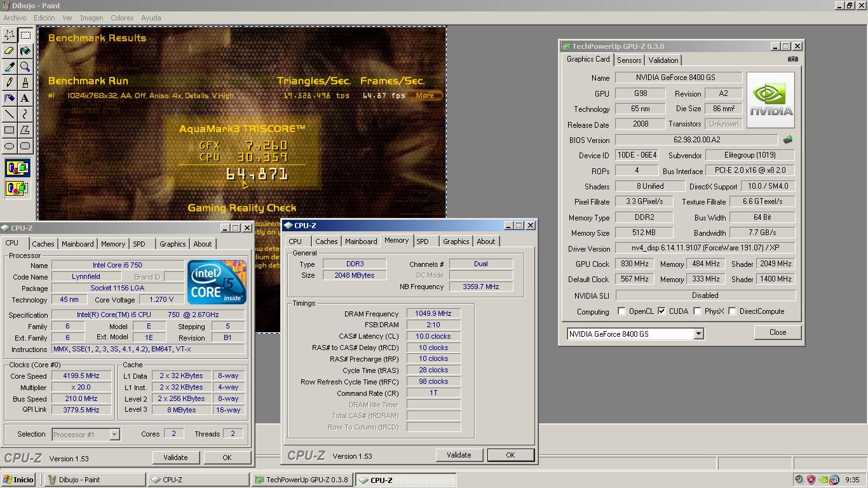Open Graphics tab in the Memory CPU-Z window

point(456,241)
